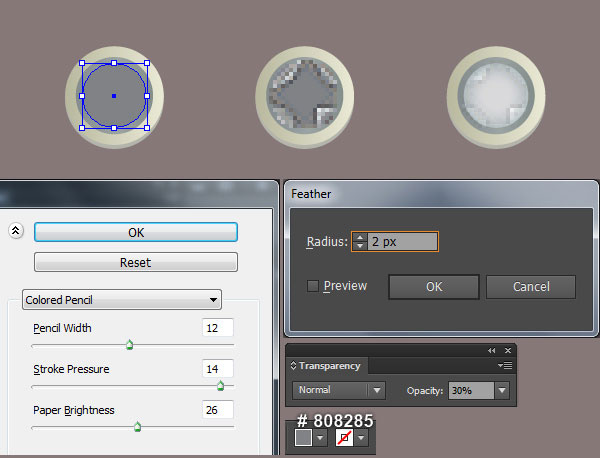Open the fill color dropdown arrow
This screenshot has width=600, height=458.
pos(320,437)
